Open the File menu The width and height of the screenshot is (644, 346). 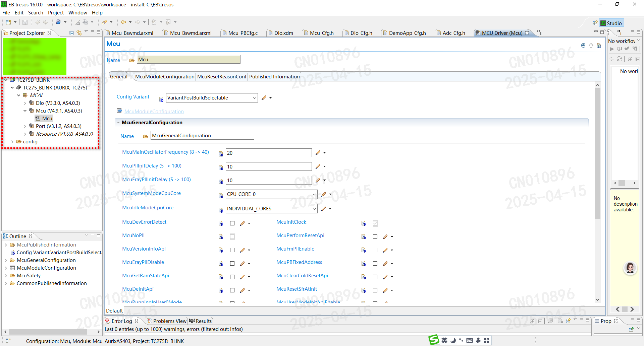(x=6, y=13)
